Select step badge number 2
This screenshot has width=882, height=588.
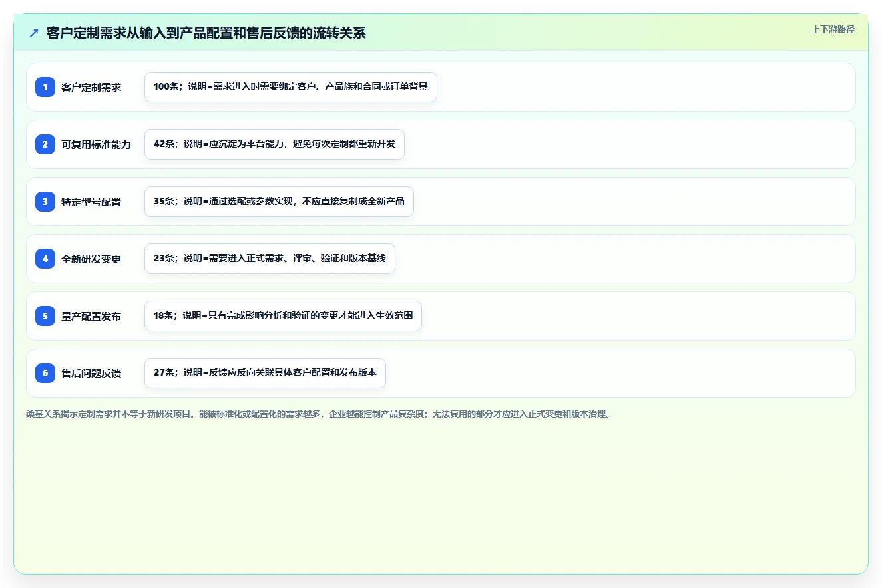[x=45, y=144]
